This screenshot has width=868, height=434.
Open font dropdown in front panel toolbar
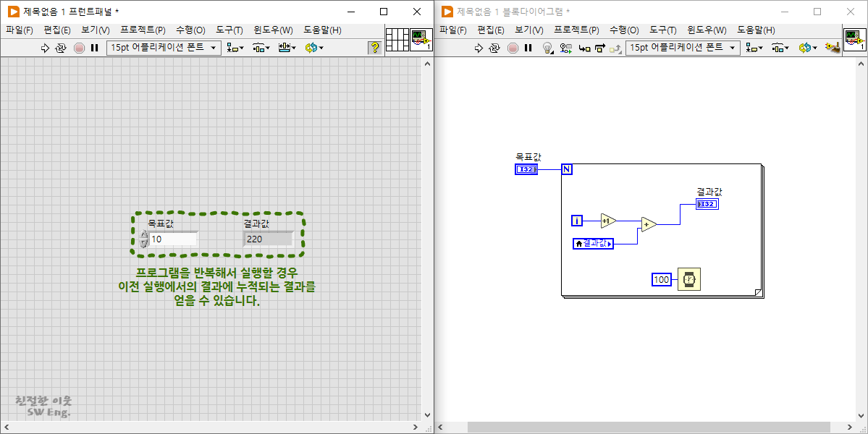(164, 48)
